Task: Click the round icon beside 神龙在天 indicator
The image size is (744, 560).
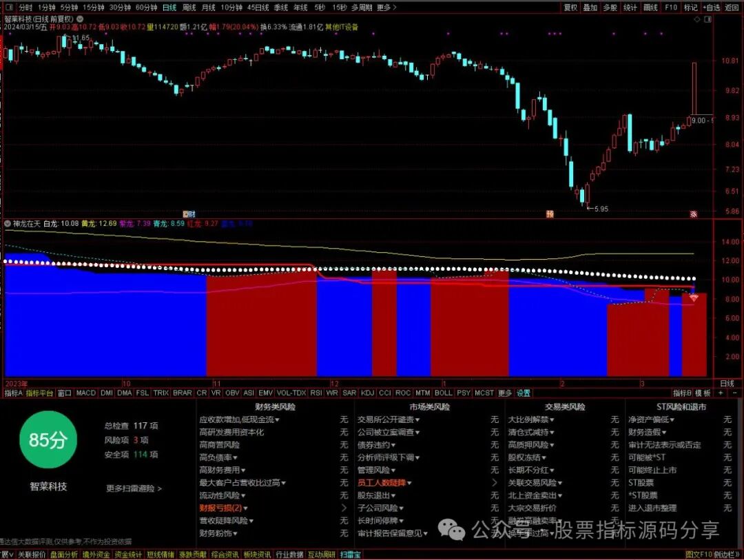Action: point(8,224)
